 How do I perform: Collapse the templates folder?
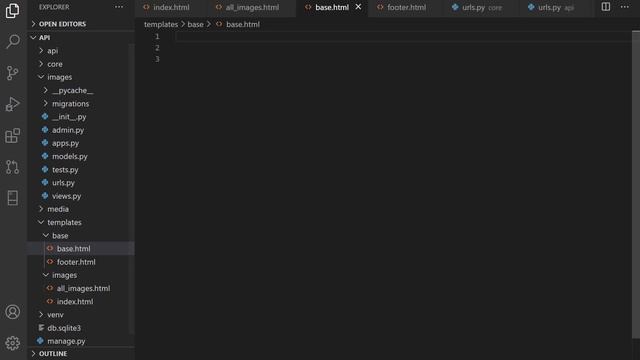[x=81, y=222]
